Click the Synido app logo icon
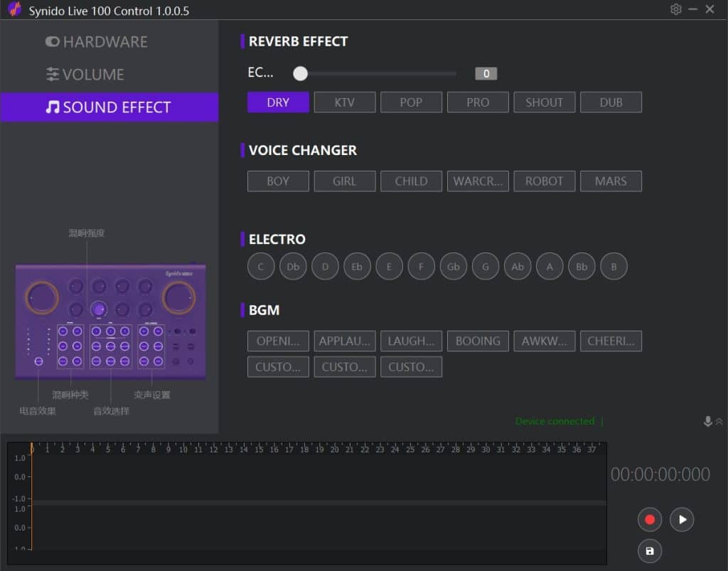This screenshot has width=728, height=571. coord(15,9)
